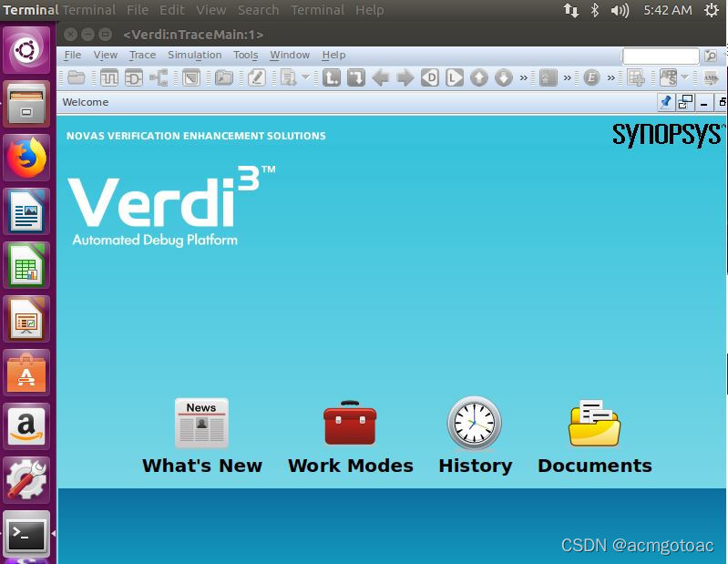This screenshot has width=728, height=564.
Task: Click the Work Modes label
Action: pos(351,465)
